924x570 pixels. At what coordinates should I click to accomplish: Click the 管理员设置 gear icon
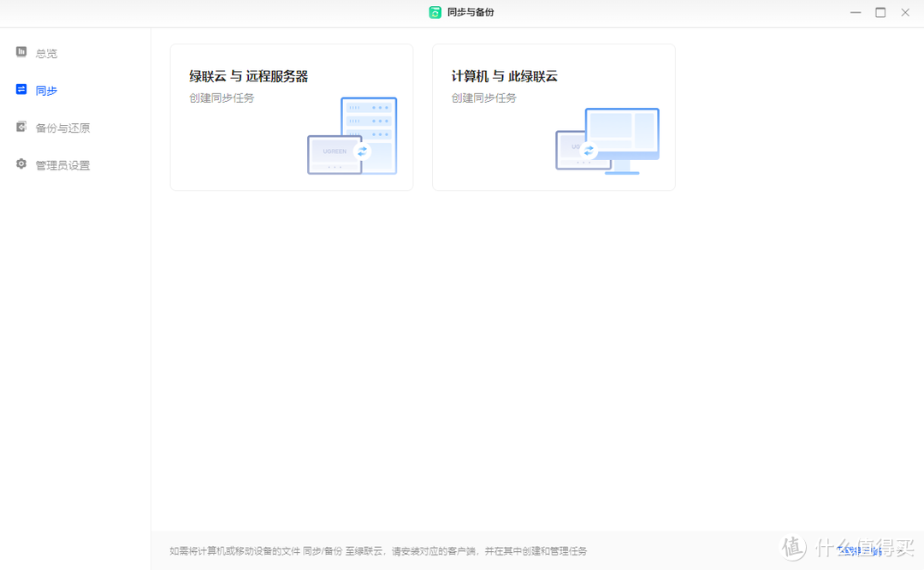pyautogui.click(x=21, y=164)
